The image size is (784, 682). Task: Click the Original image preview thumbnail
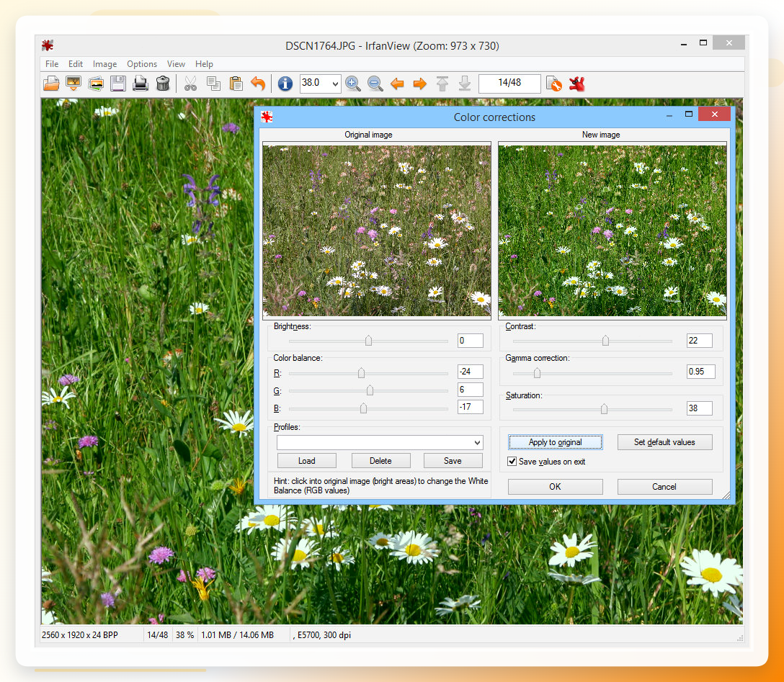pyautogui.click(x=376, y=230)
